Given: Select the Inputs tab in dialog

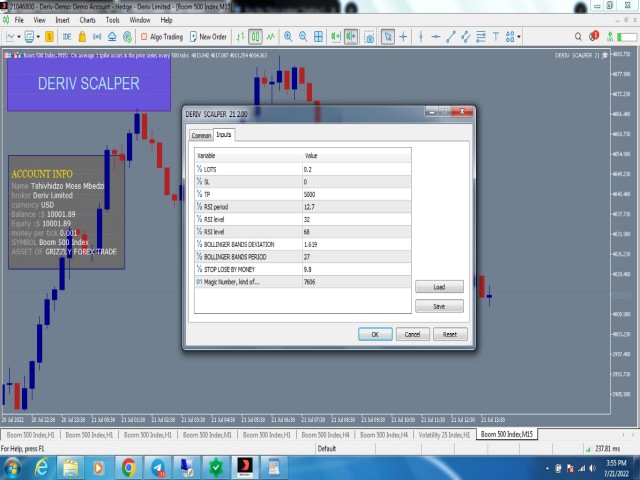Looking at the screenshot, I should coord(224,134).
